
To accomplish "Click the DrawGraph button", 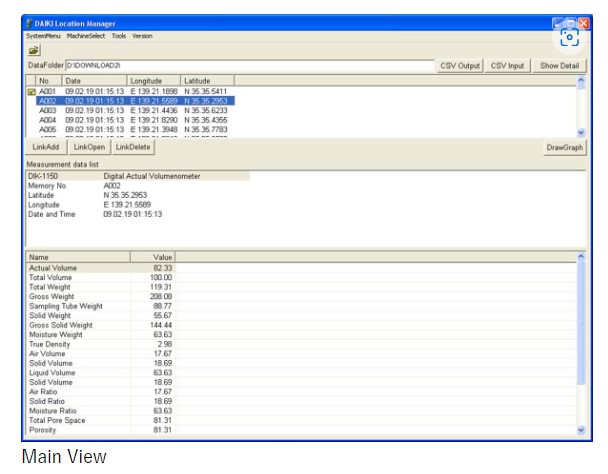I will pos(565,147).
